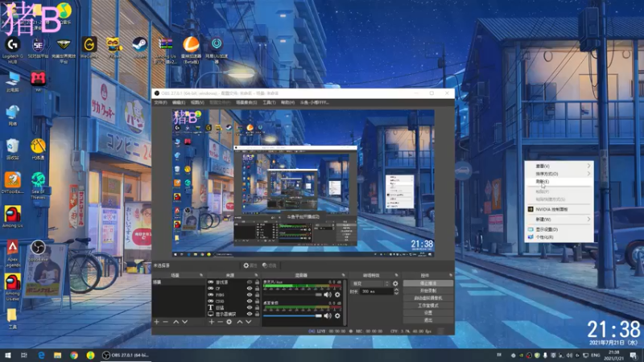This screenshot has height=362, width=644.
Task: Remove the selected scene with minus icon
Action: click(166, 322)
